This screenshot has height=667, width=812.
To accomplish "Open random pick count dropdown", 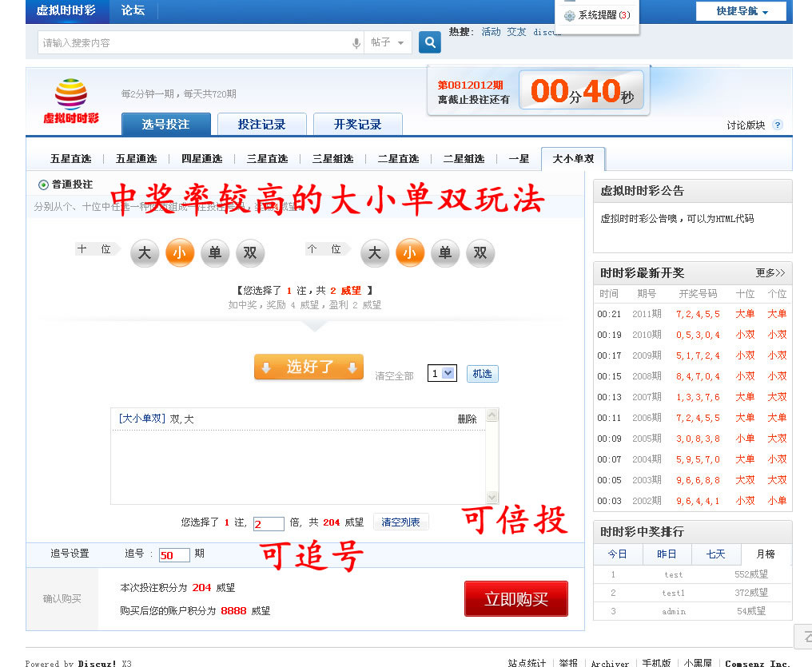I will tap(442, 373).
